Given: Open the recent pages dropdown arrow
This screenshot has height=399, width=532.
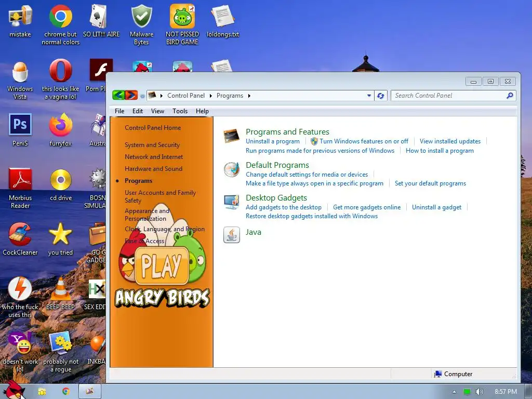Looking at the screenshot, I should (x=142, y=96).
